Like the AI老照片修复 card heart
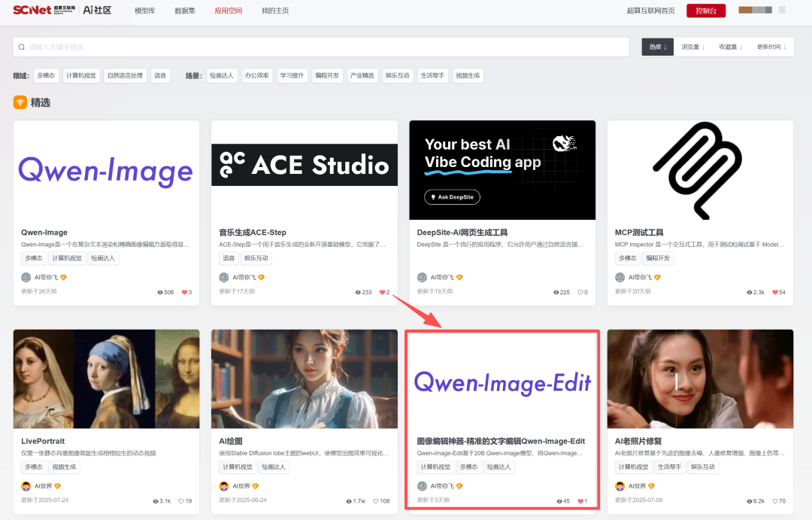 775,501
